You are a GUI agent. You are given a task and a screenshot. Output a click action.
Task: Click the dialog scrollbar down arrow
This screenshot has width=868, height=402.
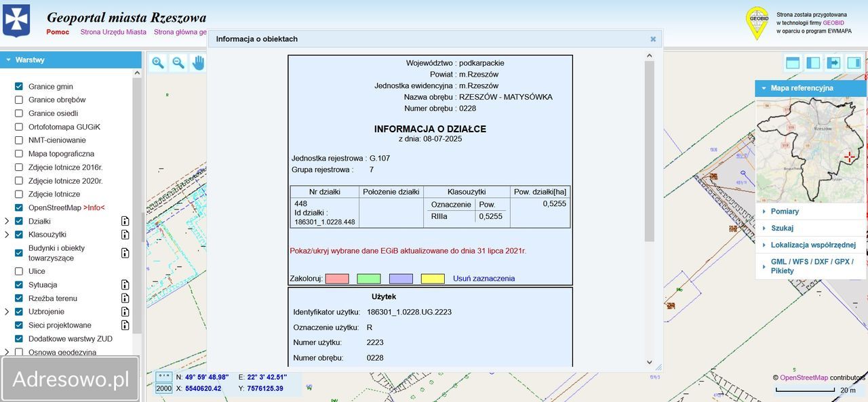(x=649, y=363)
